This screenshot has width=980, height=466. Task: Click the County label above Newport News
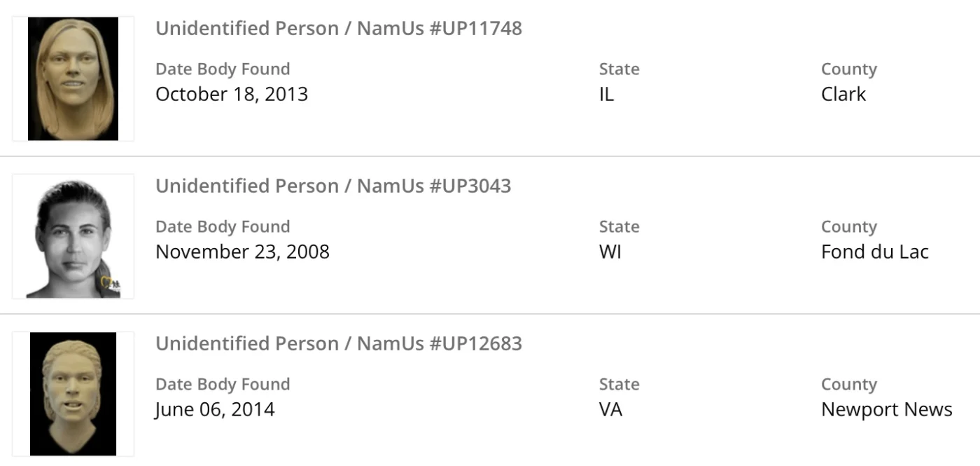[848, 385]
